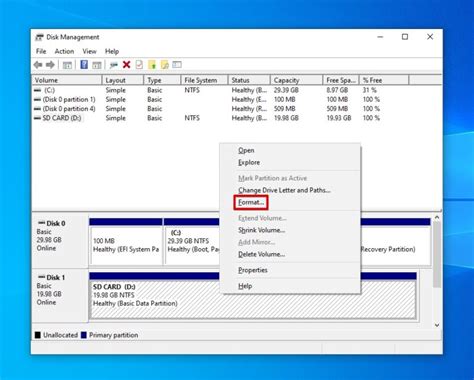Open Change Drive Letter and Paths...
The image size is (474, 380).
click(284, 190)
